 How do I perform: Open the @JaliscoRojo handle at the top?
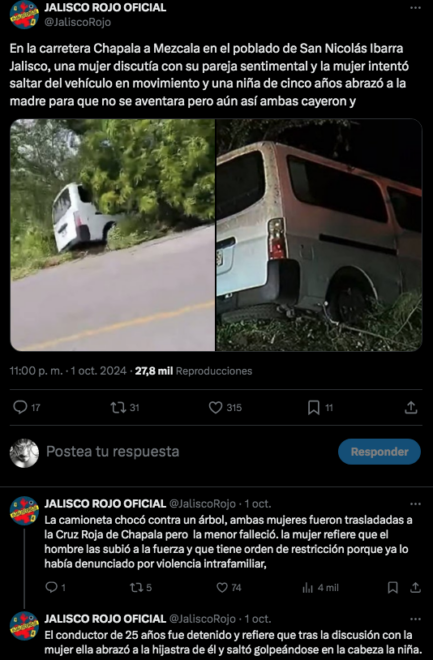77,22
